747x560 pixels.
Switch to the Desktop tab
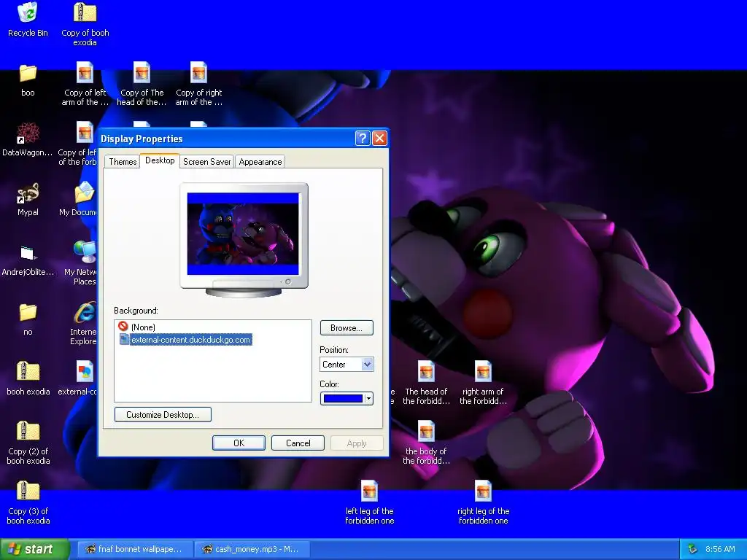160,160
